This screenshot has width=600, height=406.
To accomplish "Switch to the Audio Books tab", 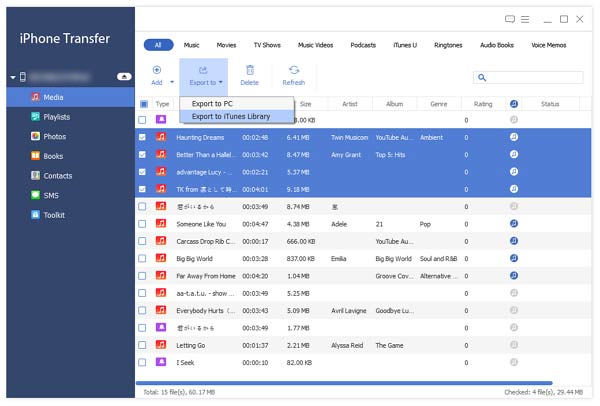I will click(497, 45).
